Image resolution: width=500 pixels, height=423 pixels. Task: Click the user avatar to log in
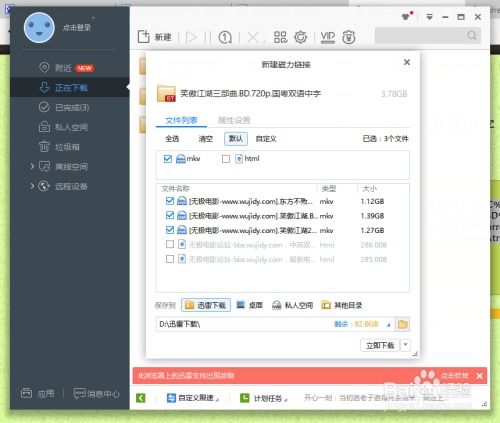click(x=39, y=28)
